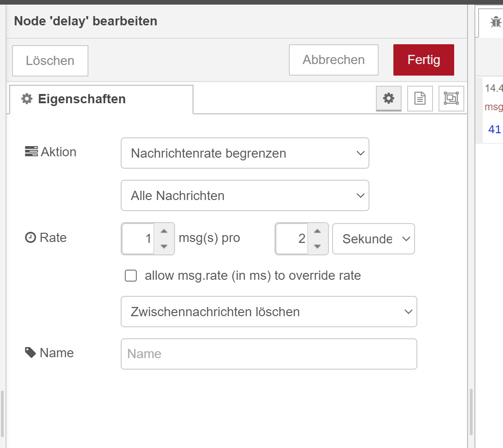Click the debug message value 41
The image size is (503, 448).
494,130
